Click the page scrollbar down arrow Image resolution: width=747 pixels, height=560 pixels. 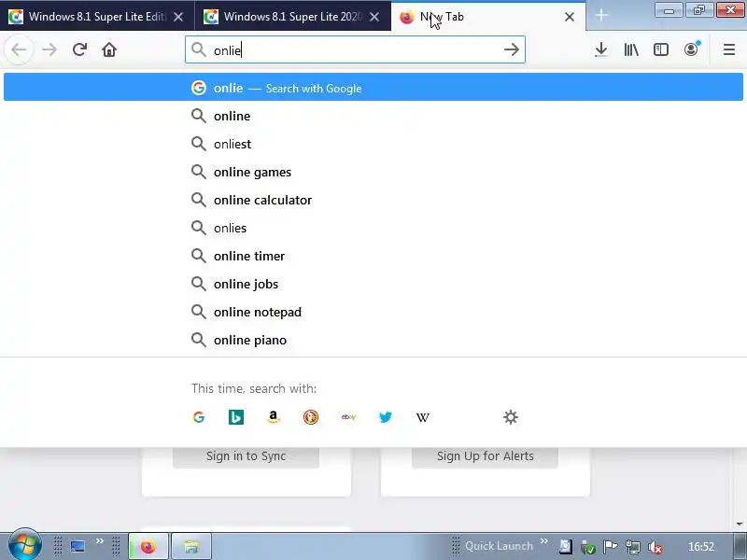point(740,525)
